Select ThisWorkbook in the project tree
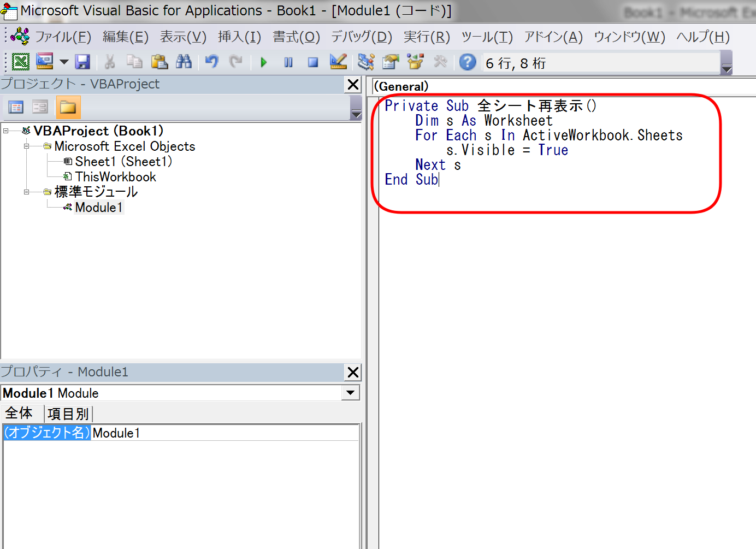The image size is (756, 549). (115, 177)
